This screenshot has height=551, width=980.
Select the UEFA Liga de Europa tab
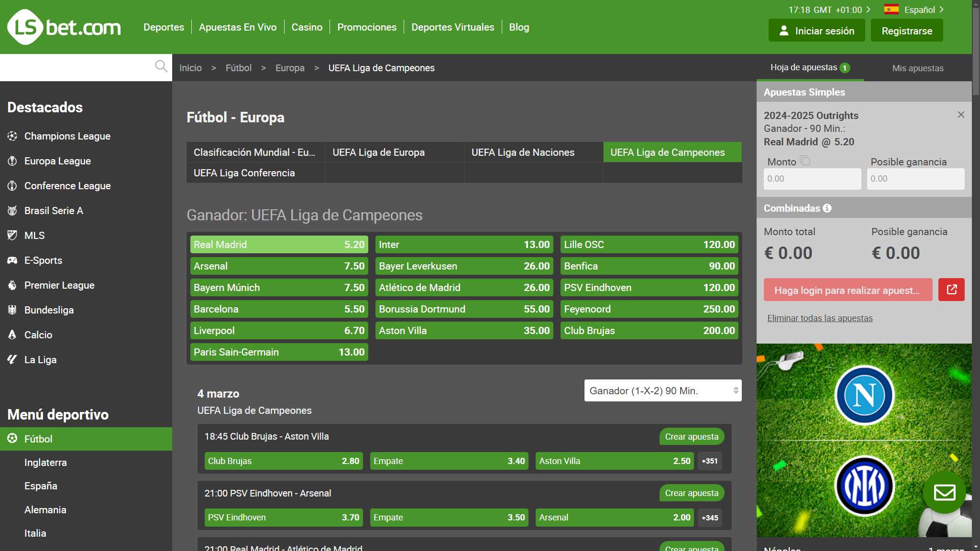pos(395,152)
